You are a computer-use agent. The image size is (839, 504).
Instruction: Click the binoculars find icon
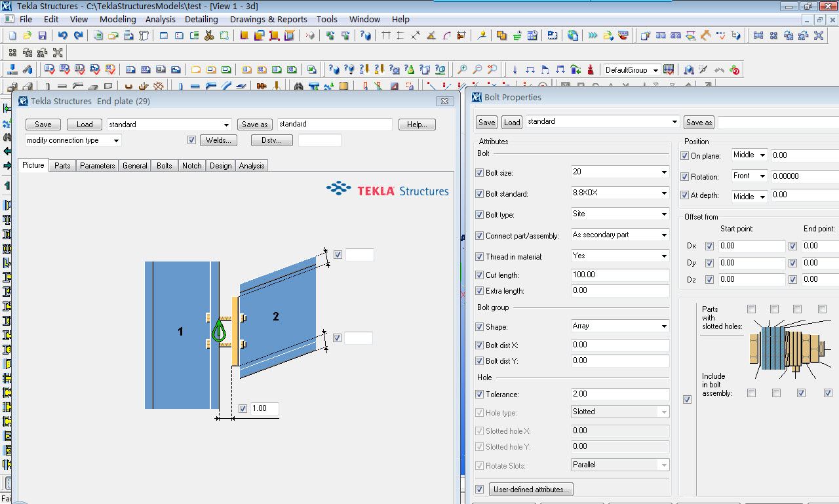point(299,87)
